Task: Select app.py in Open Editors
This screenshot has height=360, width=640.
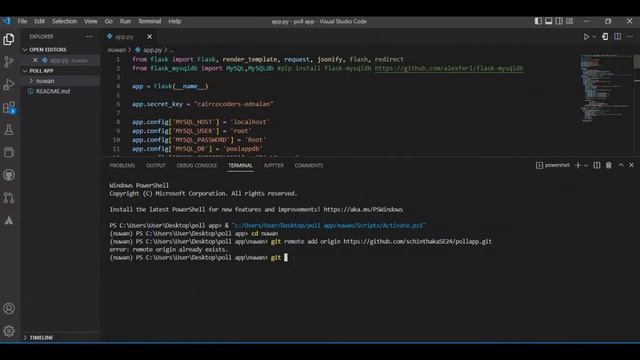Action: click(59, 60)
